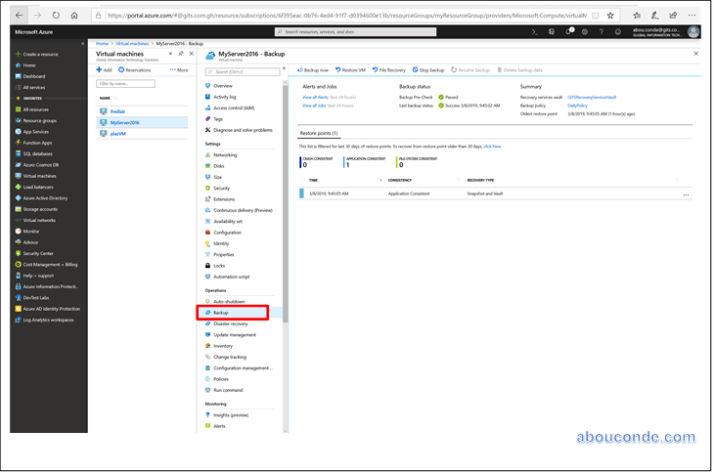714x472 pixels.
Task: Open the View all Alerts link
Action: [x=314, y=97]
